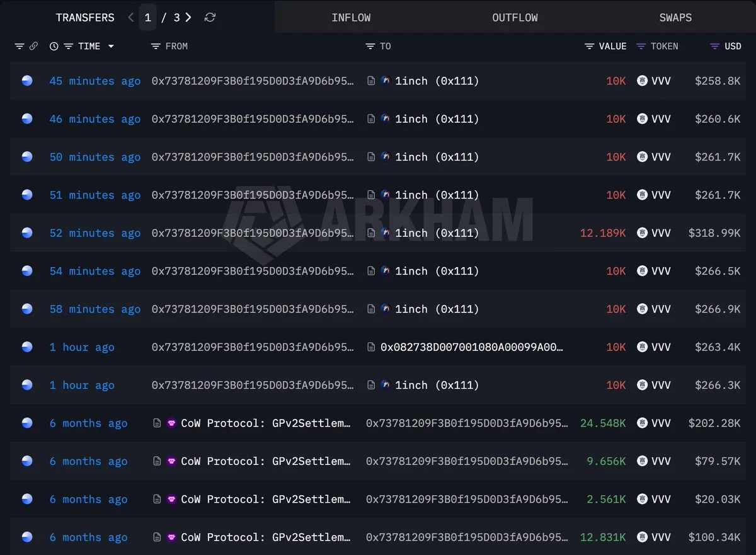The height and width of the screenshot is (555, 756).
Task: Open the 52 minutes ago transaction link
Action: coord(95,233)
